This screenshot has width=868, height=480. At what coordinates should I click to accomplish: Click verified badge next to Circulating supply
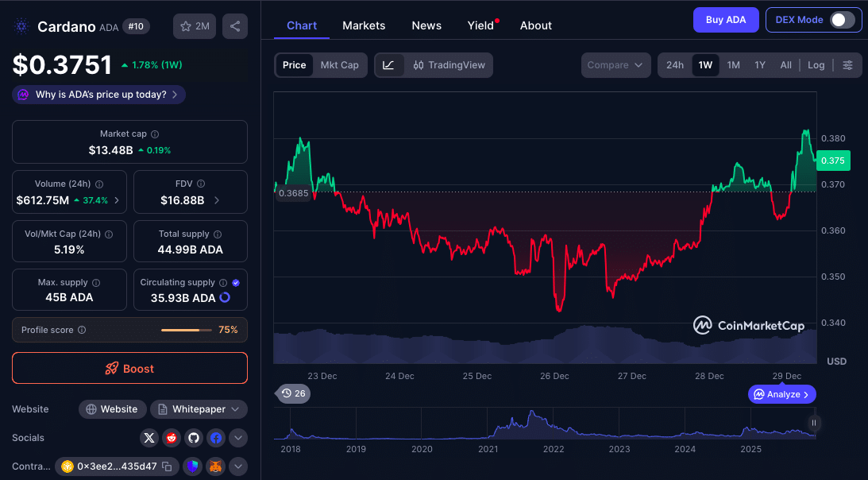pyautogui.click(x=236, y=283)
